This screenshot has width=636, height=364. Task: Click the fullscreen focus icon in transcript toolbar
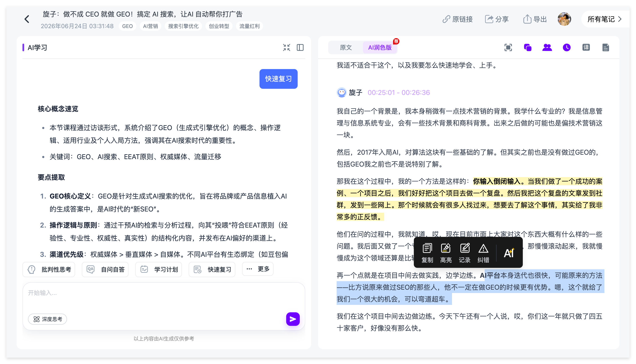[x=508, y=47]
